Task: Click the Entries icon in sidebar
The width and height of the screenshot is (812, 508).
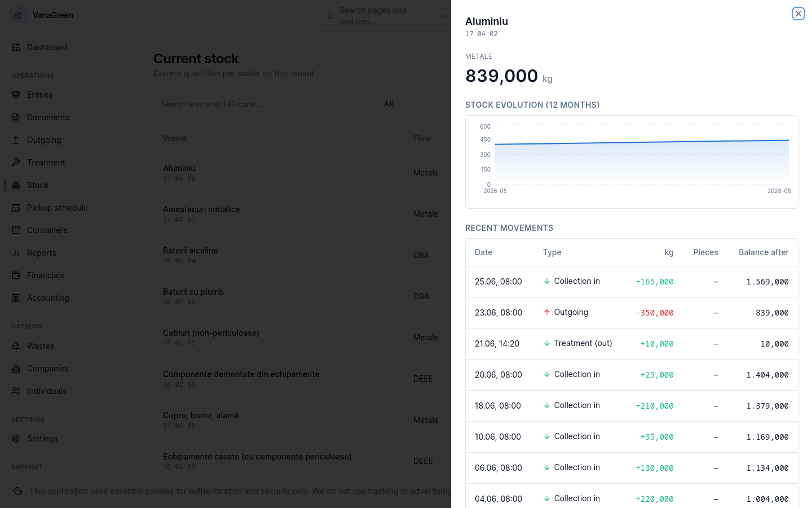Action: click(x=16, y=95)
